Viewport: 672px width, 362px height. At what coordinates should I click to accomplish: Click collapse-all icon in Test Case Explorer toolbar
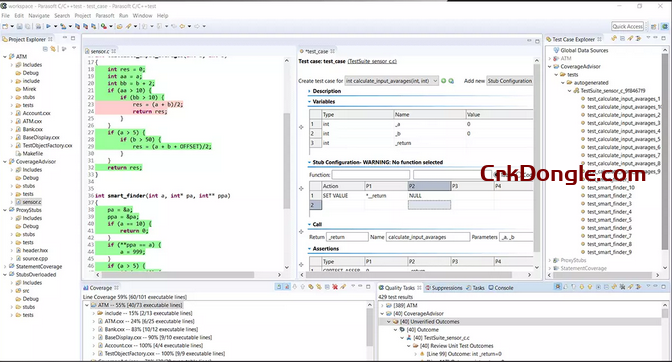pyautogui.click(x=622, y=39)
